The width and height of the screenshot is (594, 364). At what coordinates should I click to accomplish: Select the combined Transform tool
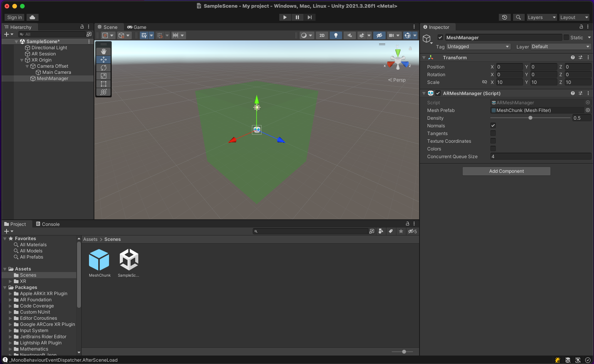103,92
